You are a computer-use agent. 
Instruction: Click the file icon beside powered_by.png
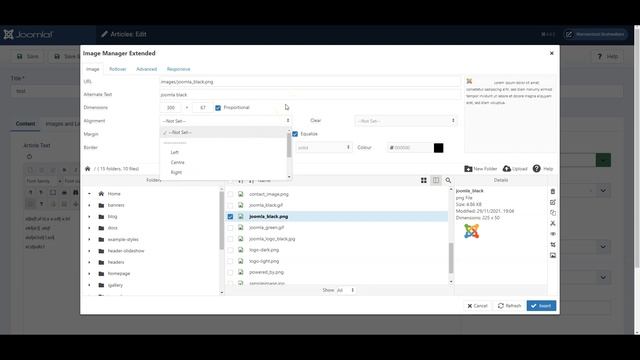(241, 272)
